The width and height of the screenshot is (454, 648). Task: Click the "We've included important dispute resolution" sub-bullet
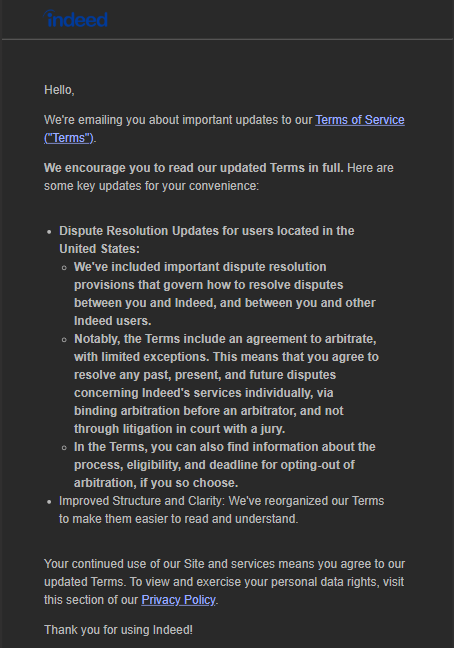225,294
